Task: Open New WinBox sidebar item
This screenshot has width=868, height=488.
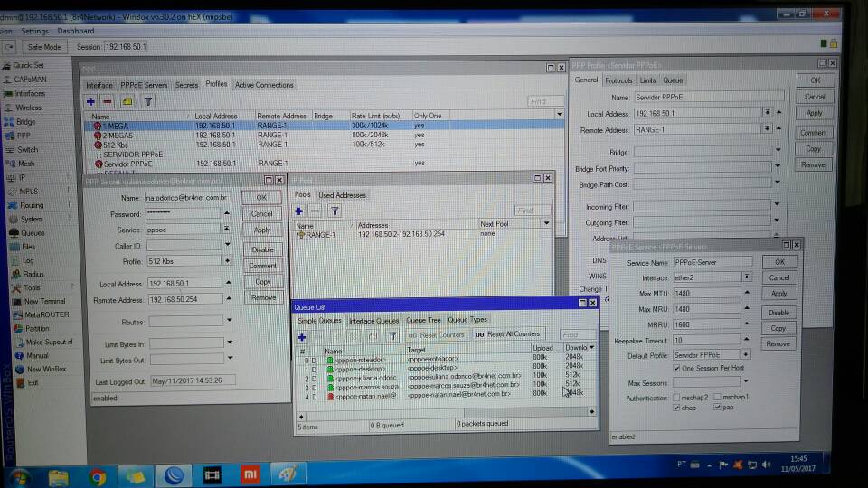Action: [x=46, y=369]
